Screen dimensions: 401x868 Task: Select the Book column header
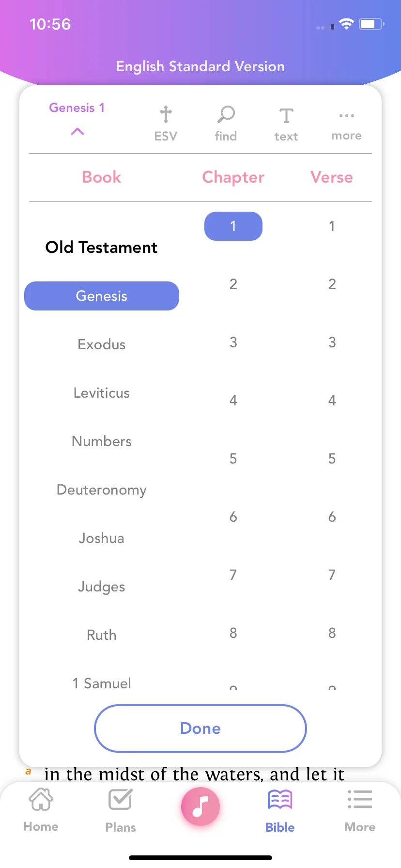[x=102, y=177]
